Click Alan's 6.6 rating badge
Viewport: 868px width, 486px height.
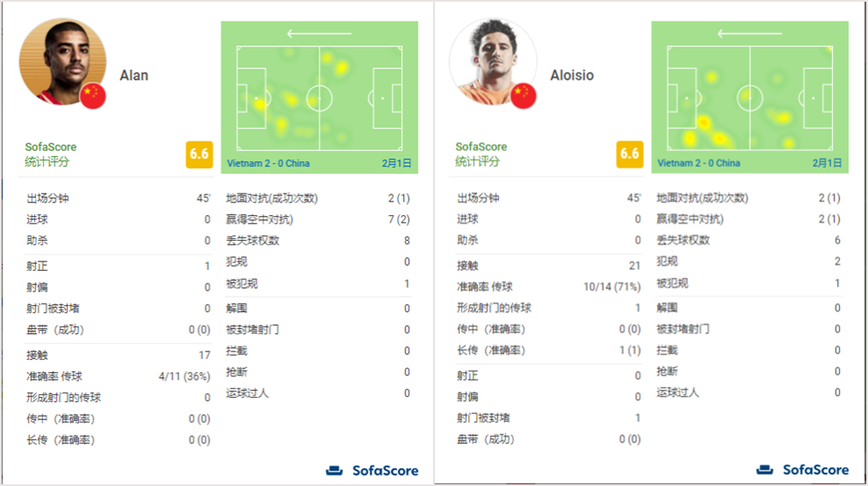pos(199,154)
